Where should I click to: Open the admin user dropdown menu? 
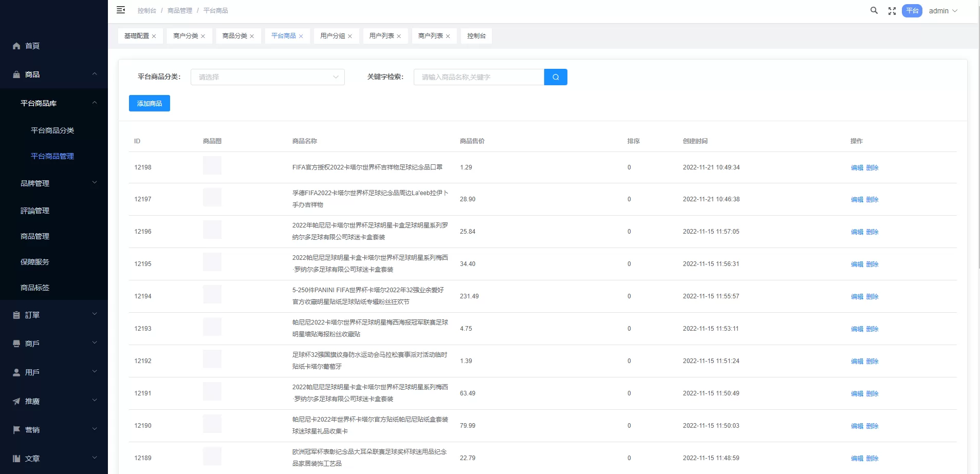click(x=943, y=11)
